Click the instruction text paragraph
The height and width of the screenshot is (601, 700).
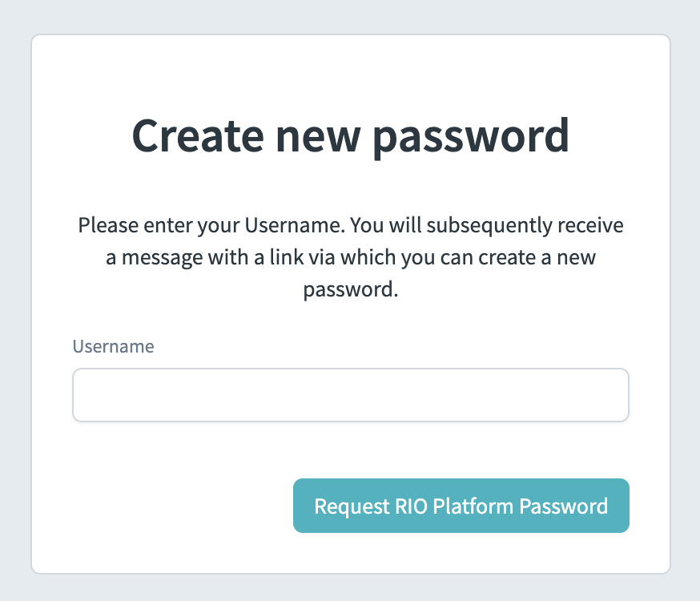[x=350, y=256]
